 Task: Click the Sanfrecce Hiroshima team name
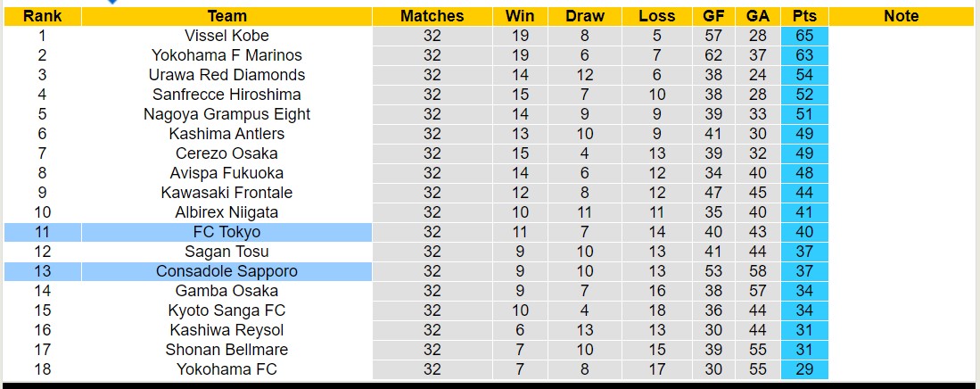coord(226,95)
